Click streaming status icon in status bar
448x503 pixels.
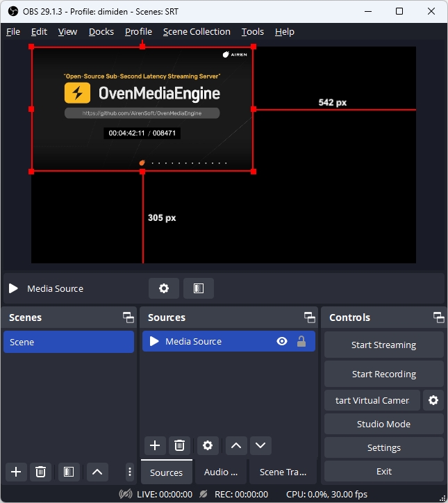[x=126, y=494]
